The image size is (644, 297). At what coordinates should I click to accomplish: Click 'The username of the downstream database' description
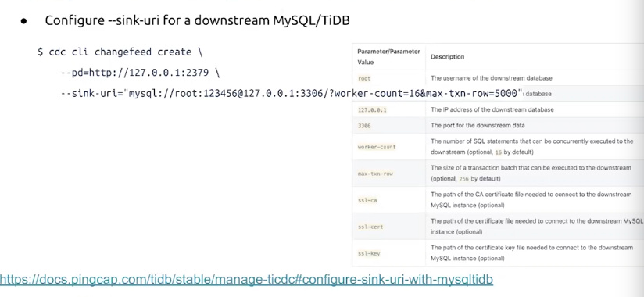pyautogui.click(x=492, y=78)
